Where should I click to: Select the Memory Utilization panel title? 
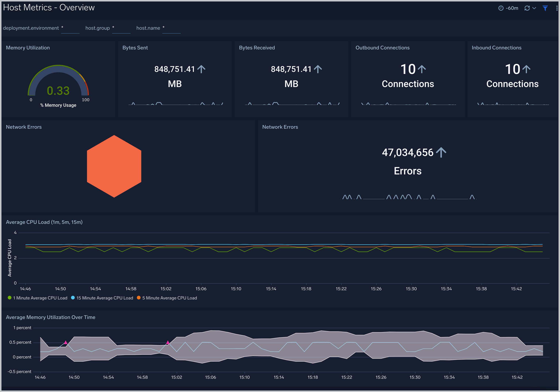click(x=28, y=48)
